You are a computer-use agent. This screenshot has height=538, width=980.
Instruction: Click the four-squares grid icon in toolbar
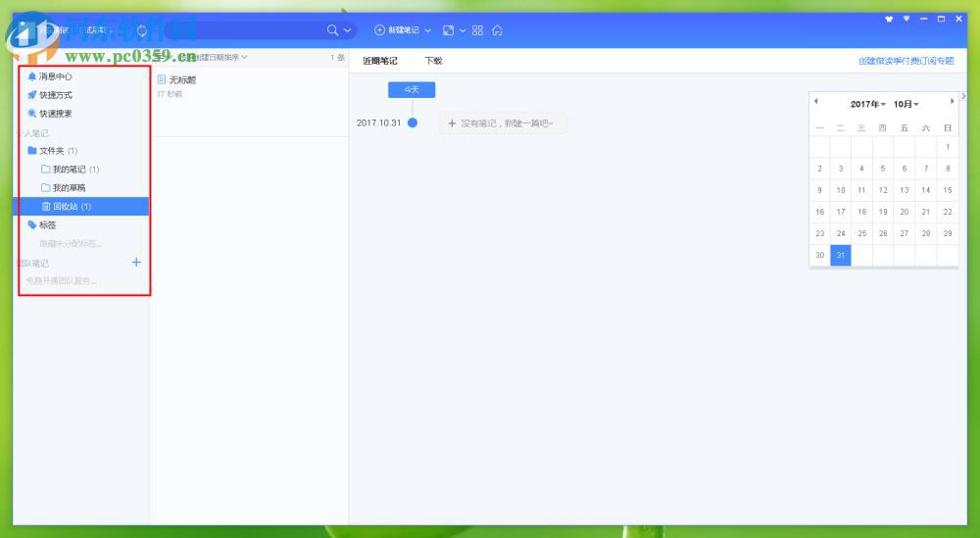[477, 30]
